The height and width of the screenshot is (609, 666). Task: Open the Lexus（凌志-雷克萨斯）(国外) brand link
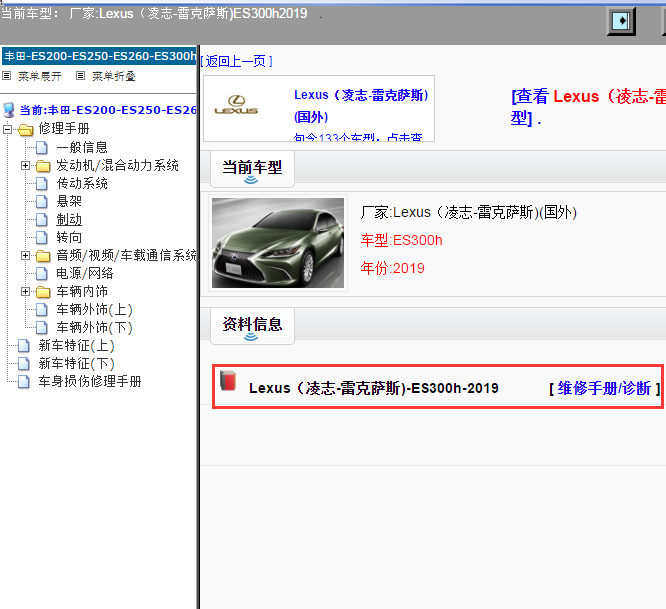(x=361, y=106)
